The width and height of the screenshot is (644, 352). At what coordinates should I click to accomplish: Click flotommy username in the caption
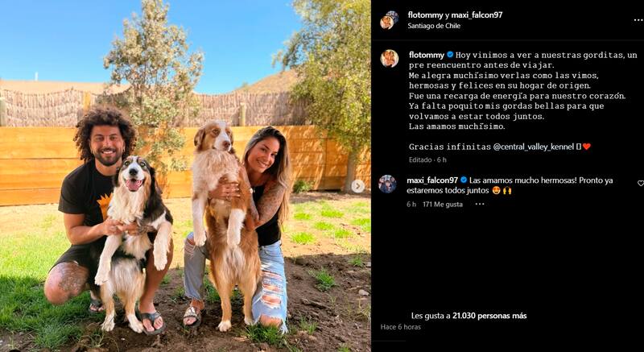(427, 55)
